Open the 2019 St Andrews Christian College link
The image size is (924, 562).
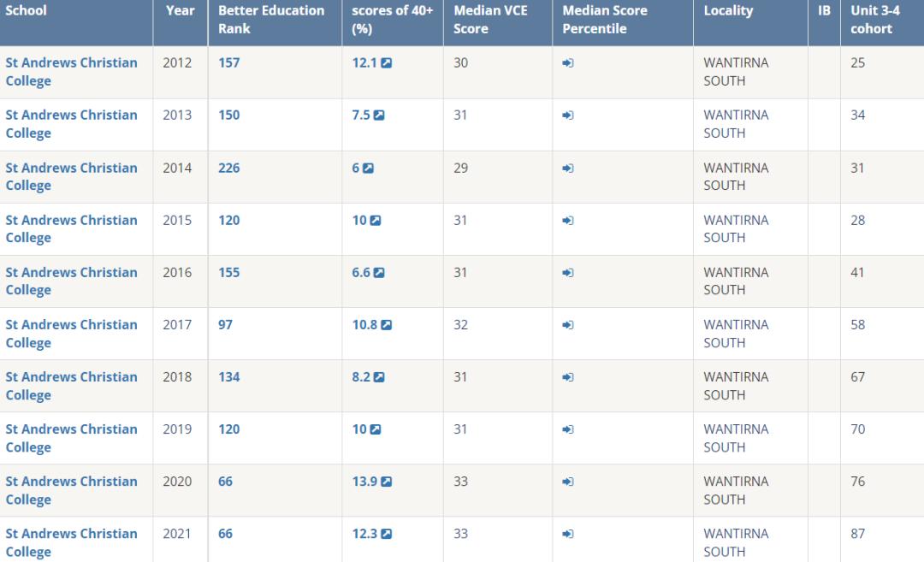point(71,438)
